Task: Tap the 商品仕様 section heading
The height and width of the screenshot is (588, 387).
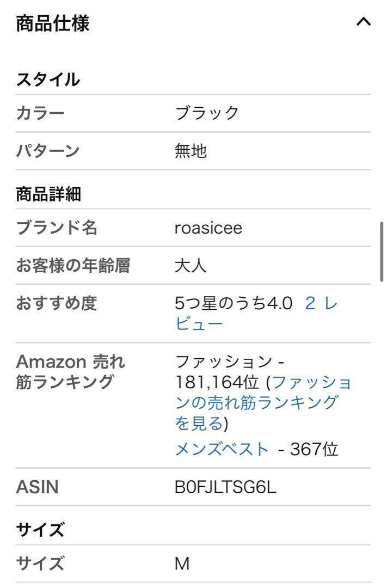Action: [x=53, y=23]
